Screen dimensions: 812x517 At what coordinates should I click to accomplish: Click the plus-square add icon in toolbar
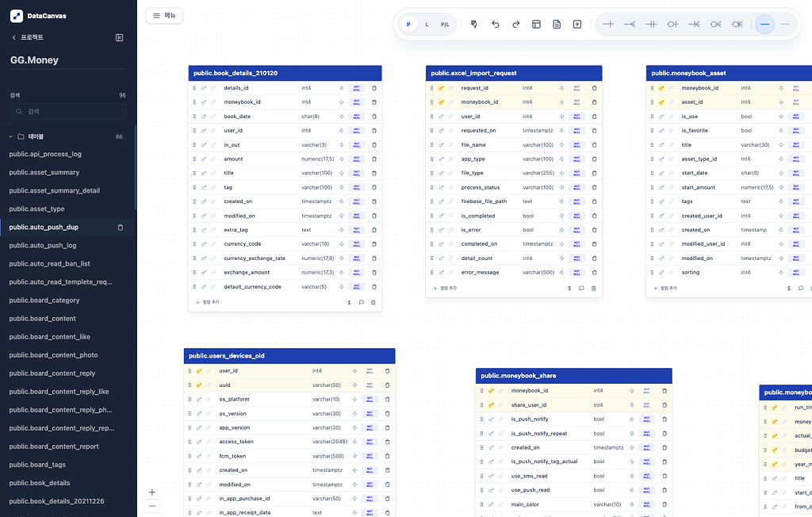[x=577, y=25]
